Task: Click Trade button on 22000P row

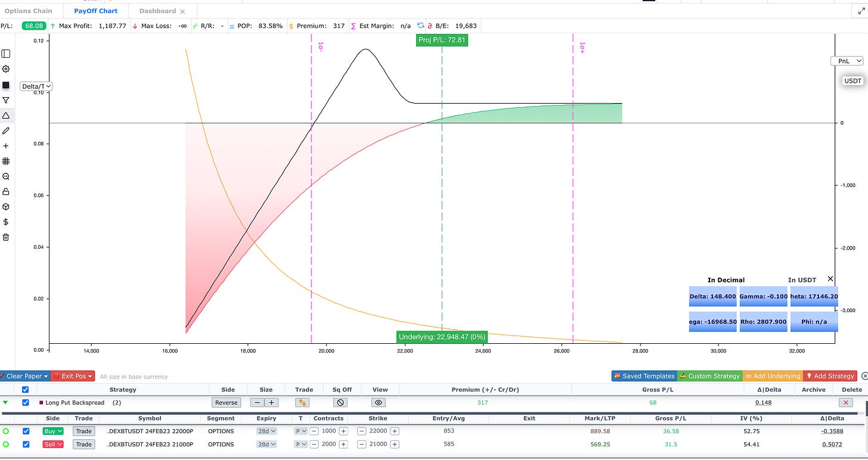Action: [x=83, y=431]
